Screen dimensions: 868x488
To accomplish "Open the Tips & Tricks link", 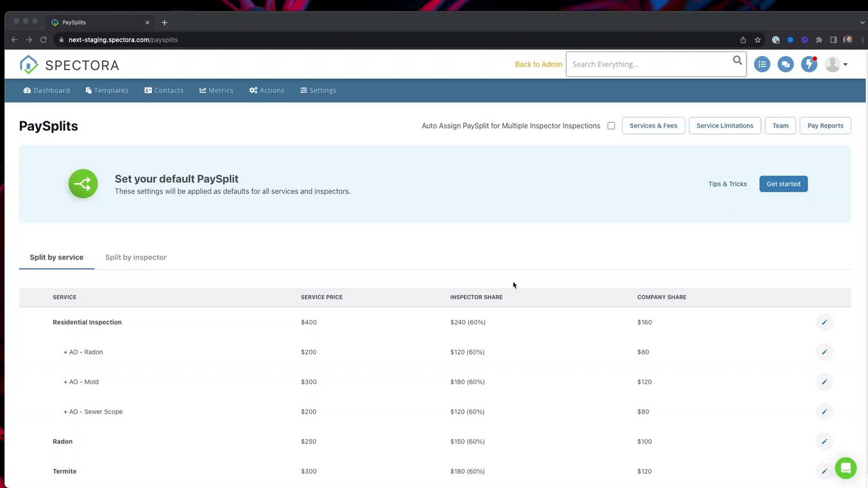I will [728, 184].
